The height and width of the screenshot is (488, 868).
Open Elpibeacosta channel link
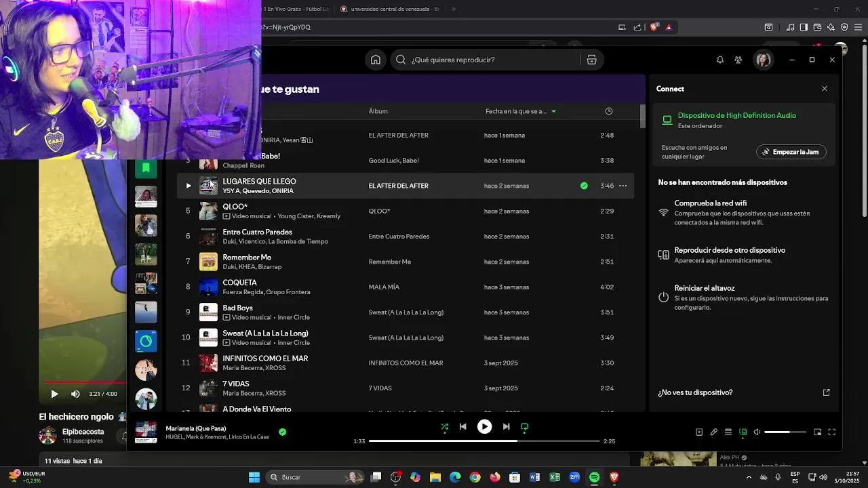click(83, 432)
